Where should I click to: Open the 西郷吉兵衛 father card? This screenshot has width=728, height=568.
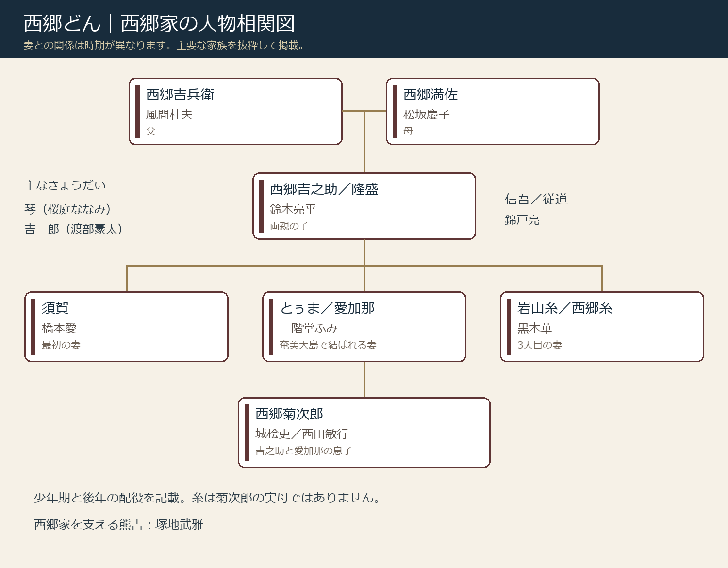coord(235,111)
